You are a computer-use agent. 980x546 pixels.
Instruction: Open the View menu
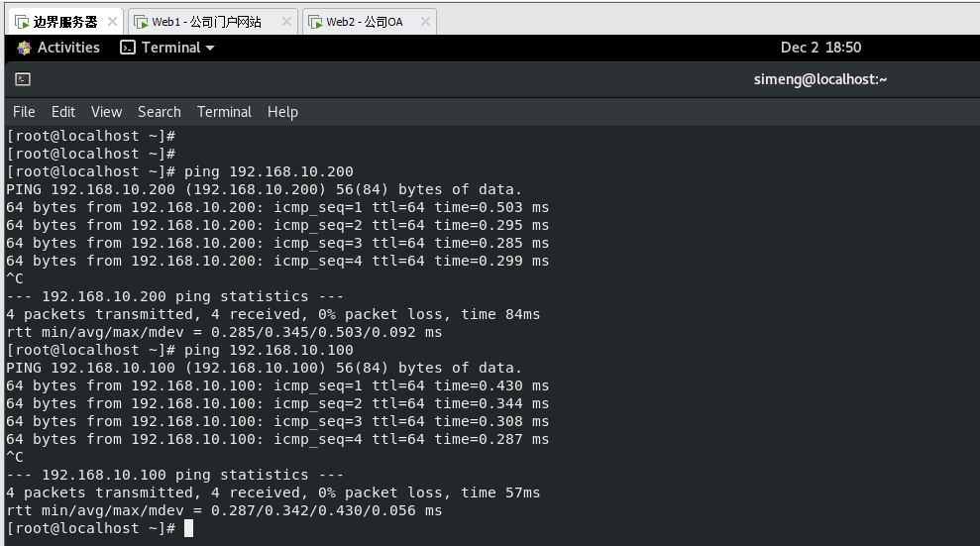pyautogui.click(x=106, y=112)
